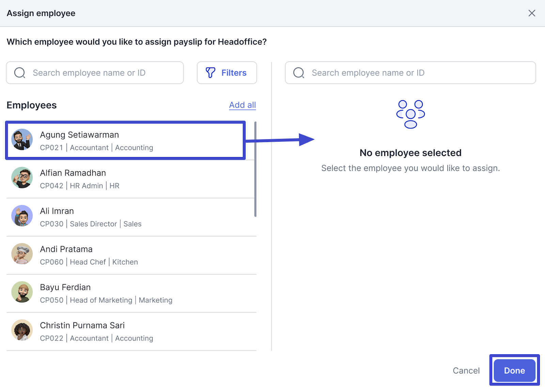Click the right search magnifier icon

pyautogui.click(x=299, y=73)
